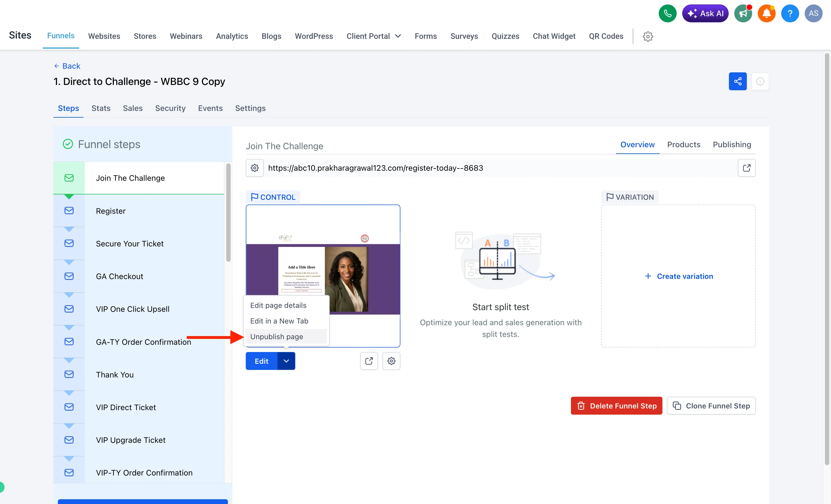Click the Funnel steps checkmark icon
The image size is (831, 504).
(68, 144)
